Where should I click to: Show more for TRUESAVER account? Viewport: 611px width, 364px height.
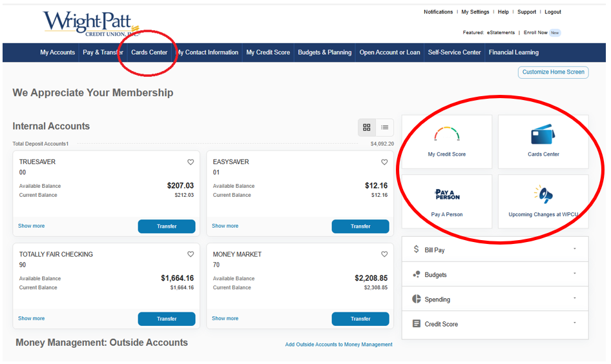point(31,226)
